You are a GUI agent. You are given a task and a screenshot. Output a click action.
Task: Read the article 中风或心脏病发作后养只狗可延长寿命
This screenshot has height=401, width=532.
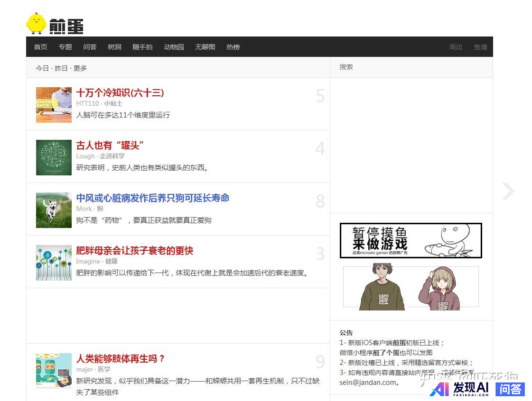point(153,198)
